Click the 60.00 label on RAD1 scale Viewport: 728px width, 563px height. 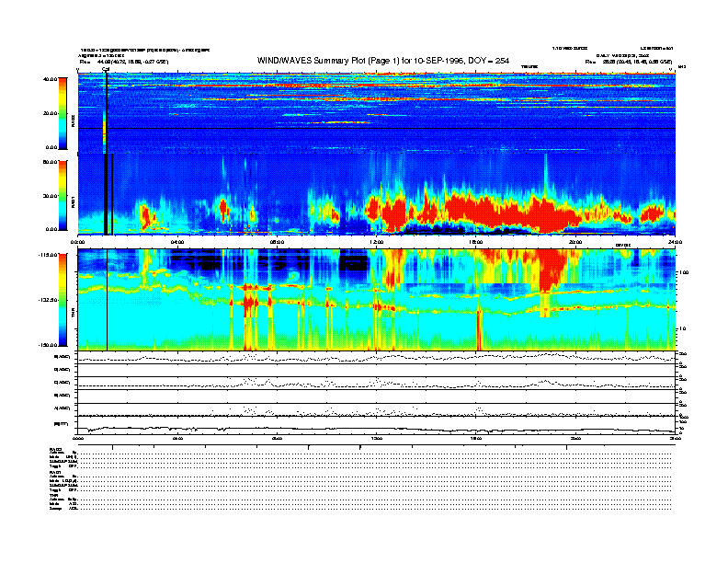pos(50,162)
